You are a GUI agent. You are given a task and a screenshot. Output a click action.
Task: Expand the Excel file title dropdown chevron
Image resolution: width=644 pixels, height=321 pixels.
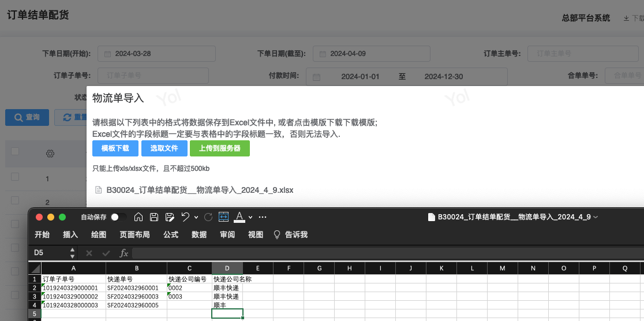(x=596, y=217)
